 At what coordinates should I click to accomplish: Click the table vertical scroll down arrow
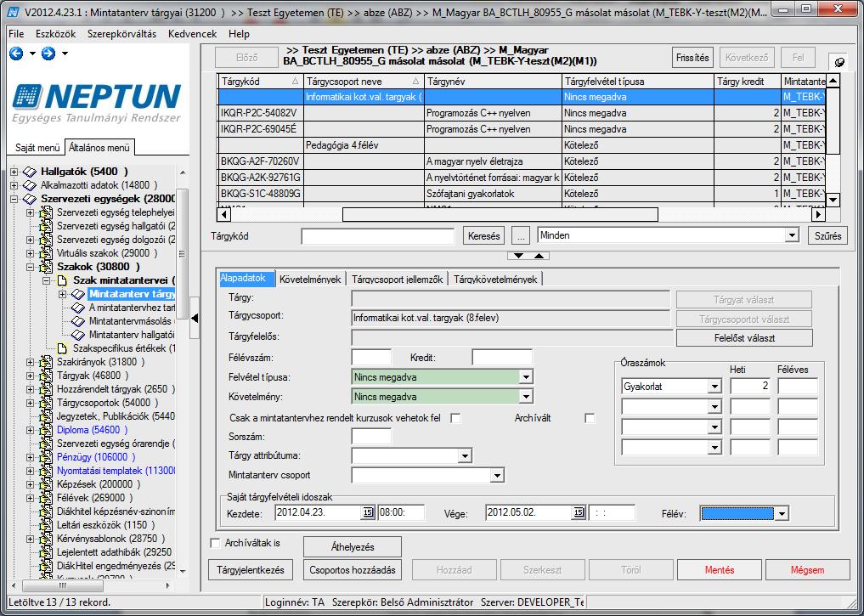coord(833,200)
